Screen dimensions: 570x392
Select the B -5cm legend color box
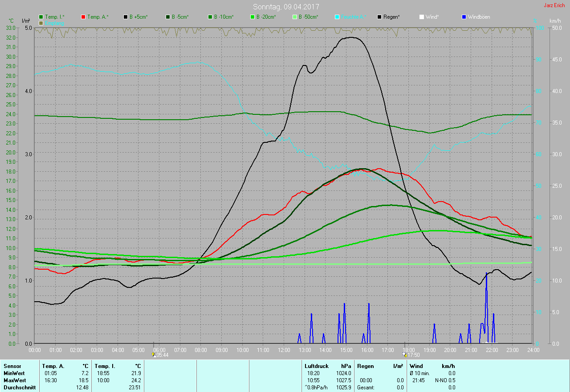(x=168, y=17)
